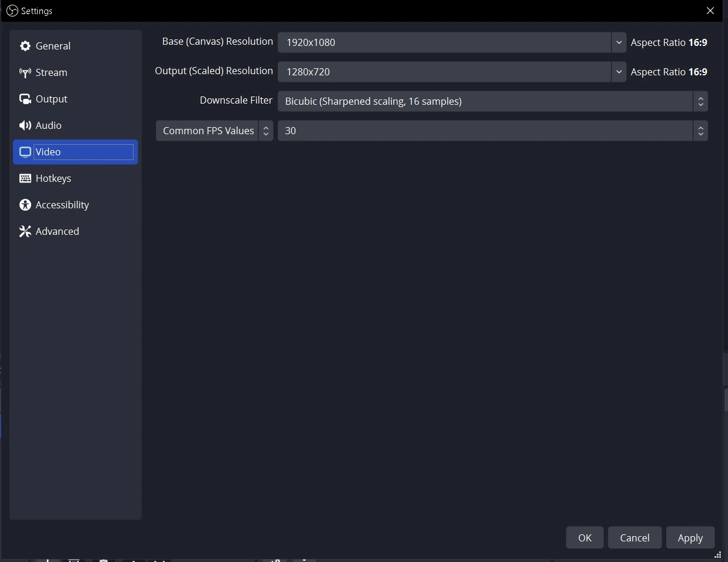This screenshot has width=728, height=562.
Task: Close the Settings dialog window
Action: pos(710,11)
